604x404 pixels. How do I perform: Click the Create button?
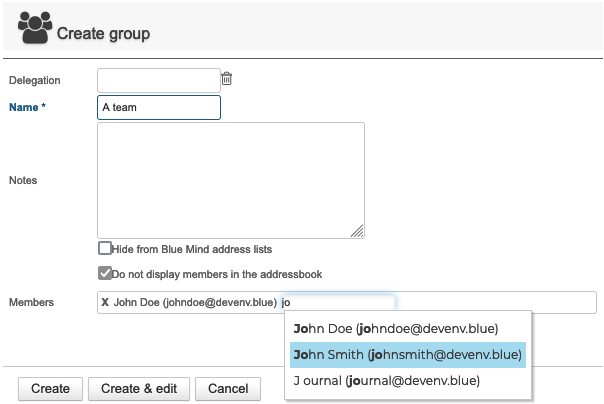[50, 389]
